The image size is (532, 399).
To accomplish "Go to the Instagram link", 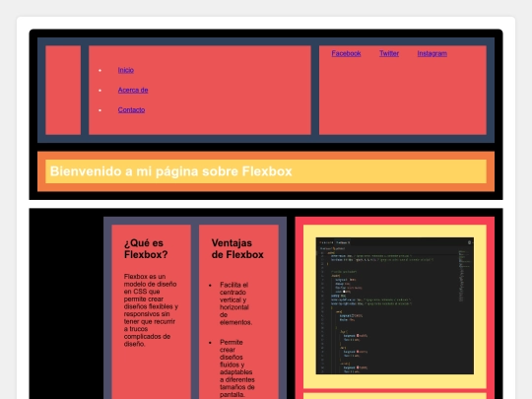I will (432, 53).
